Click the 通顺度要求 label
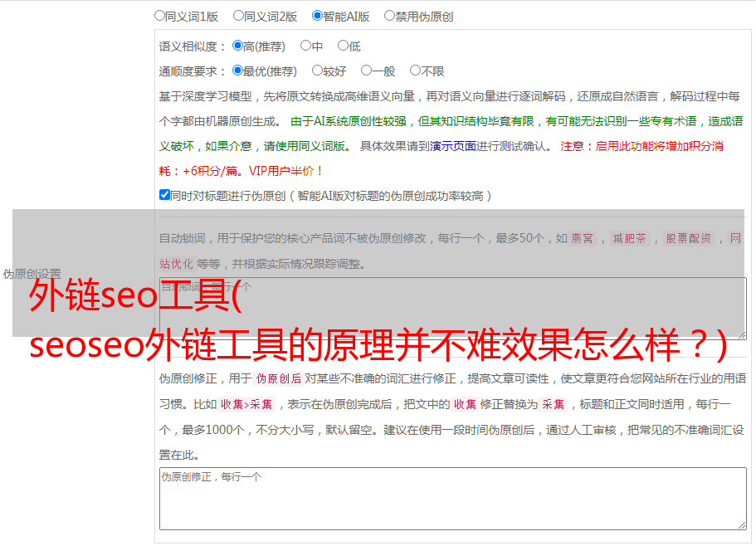Viewport: 756px width, 546px height. pyautogui.click(x=193, y=71)
